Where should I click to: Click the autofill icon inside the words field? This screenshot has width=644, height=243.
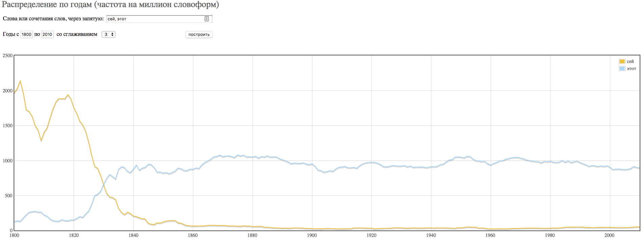(207, 19)
